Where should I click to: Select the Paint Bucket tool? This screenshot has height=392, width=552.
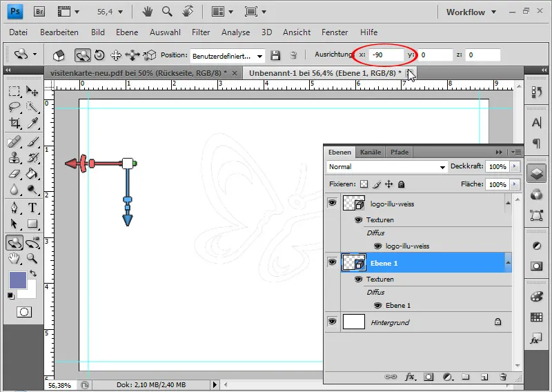tap(32, 174)
